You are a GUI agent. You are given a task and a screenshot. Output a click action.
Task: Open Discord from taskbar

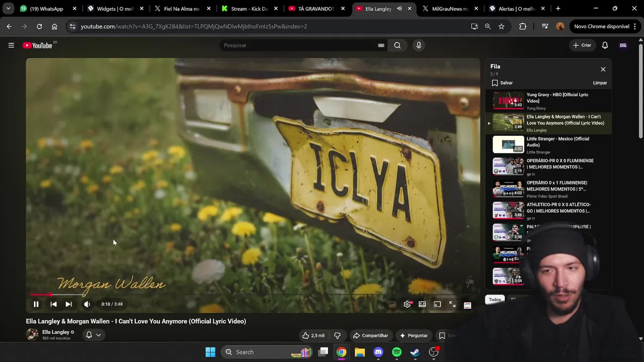point(378,352)
